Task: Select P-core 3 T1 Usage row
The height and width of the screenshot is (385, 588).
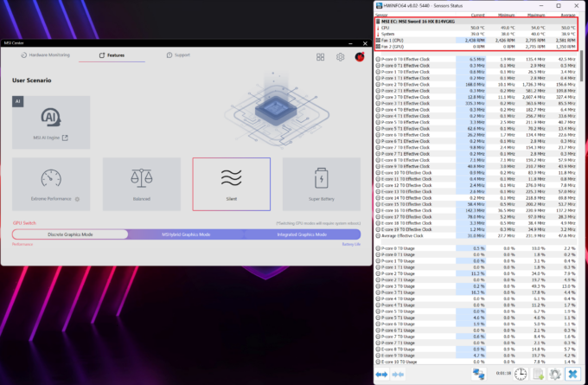Action: pos(476,292)
